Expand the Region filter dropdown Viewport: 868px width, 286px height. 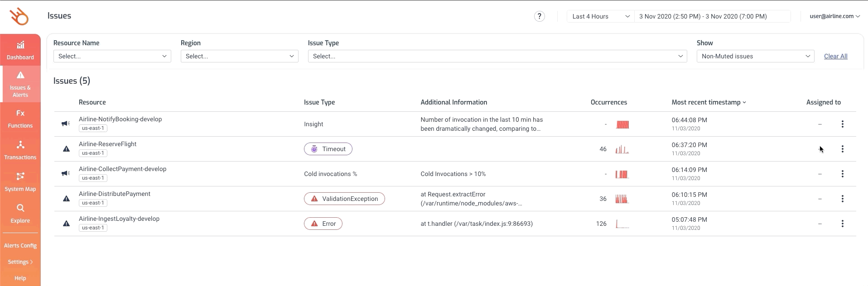pos(240,56)
